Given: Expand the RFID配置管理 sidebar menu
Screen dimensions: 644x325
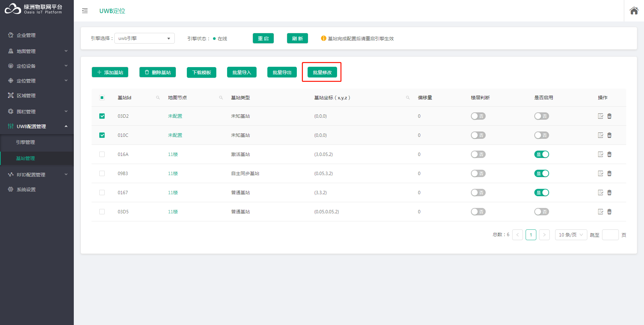Looking at the screenshot, I should 37,174.
